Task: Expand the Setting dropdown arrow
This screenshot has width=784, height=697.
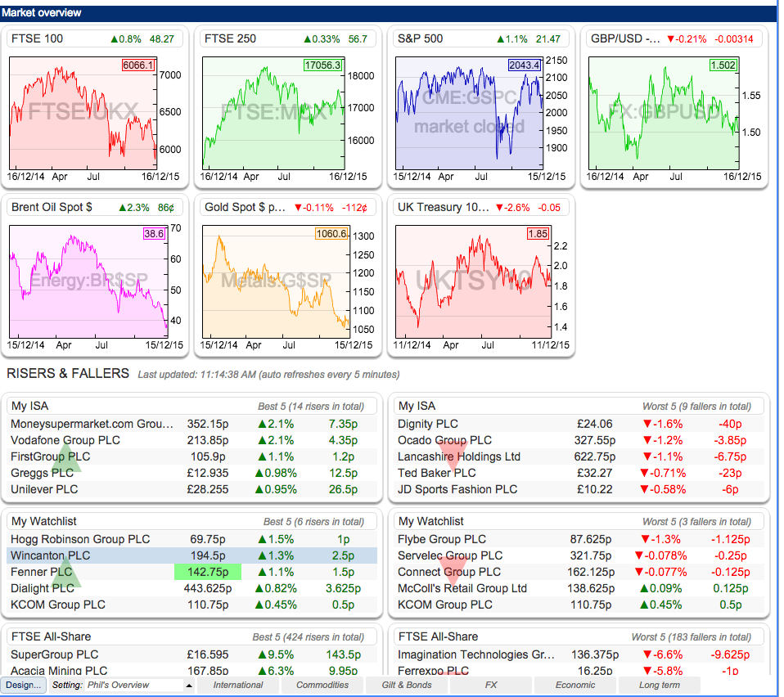Action: [189, 685]
